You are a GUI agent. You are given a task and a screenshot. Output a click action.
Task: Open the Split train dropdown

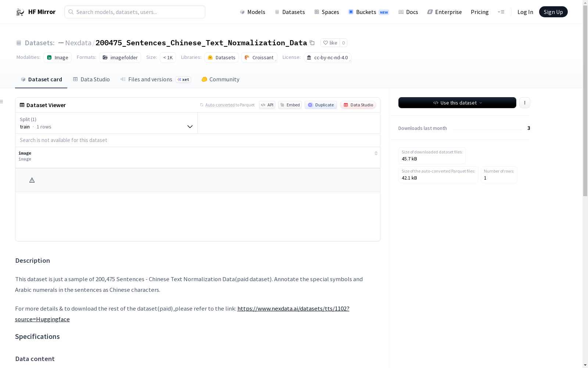point(106,123)
